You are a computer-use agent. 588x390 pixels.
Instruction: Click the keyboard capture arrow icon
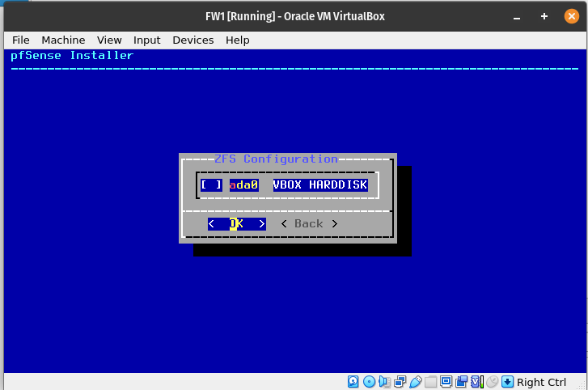click(x=507, y=382)
